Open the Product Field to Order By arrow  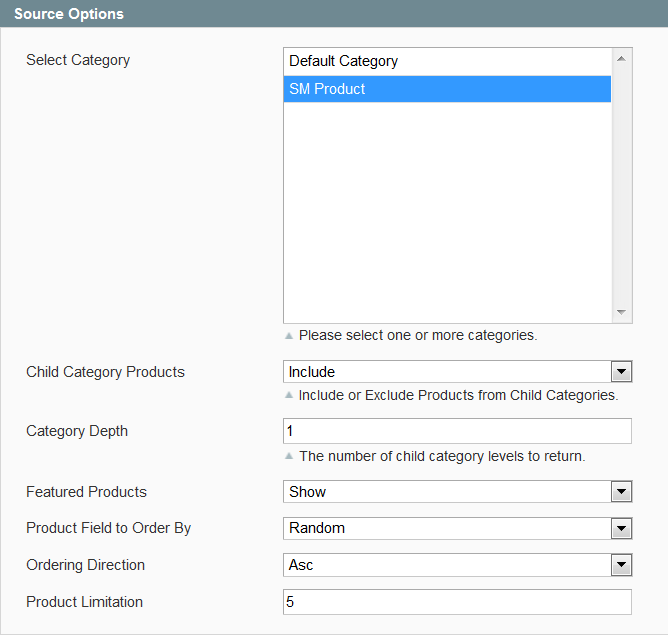pos(621,529)
